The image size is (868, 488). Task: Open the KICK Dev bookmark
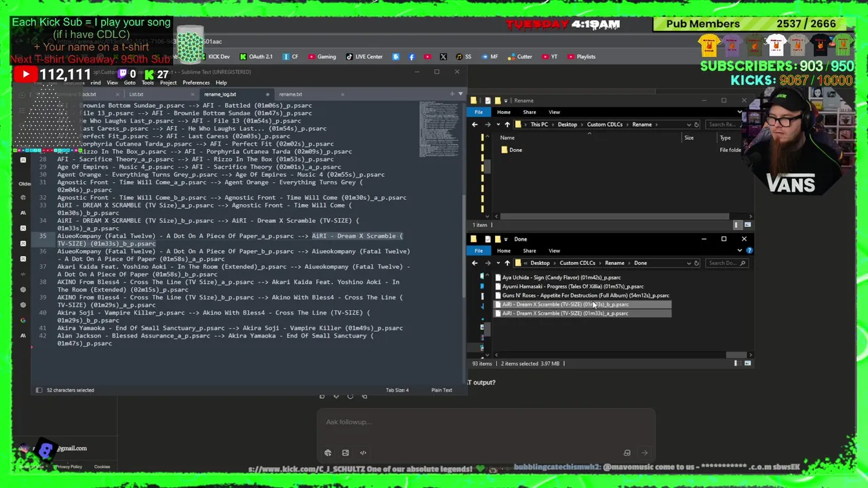pos(214,57)
